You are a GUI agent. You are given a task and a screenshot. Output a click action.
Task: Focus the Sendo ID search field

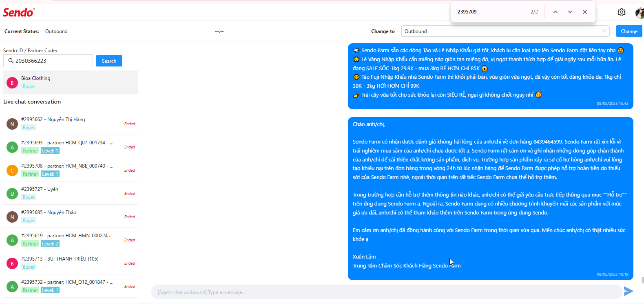coord(48,61)
